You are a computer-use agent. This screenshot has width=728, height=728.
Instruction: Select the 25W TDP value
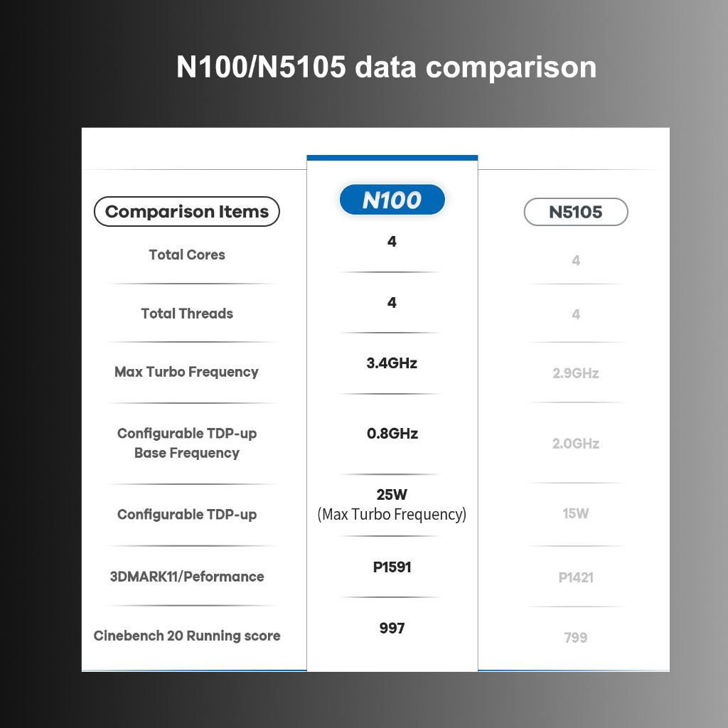392,495
